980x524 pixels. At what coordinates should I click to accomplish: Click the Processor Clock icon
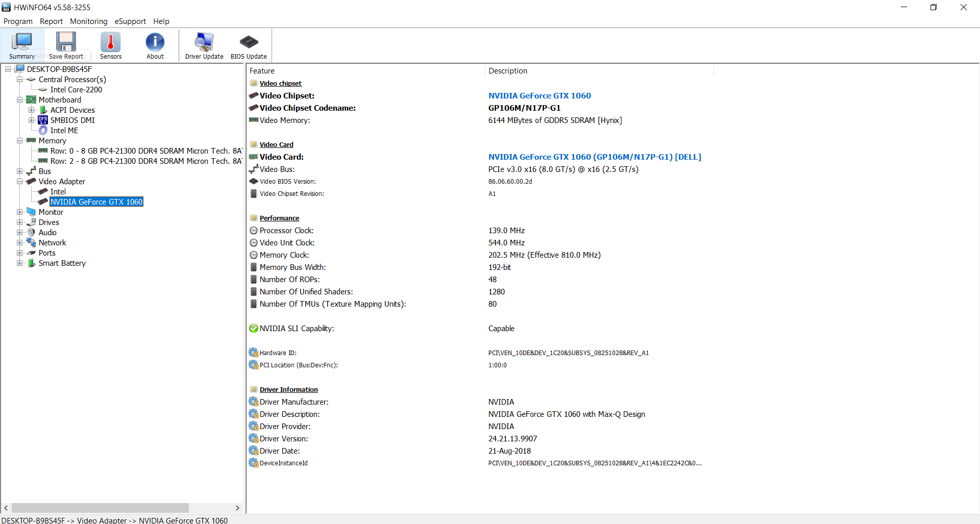click(x=254, y=231)
